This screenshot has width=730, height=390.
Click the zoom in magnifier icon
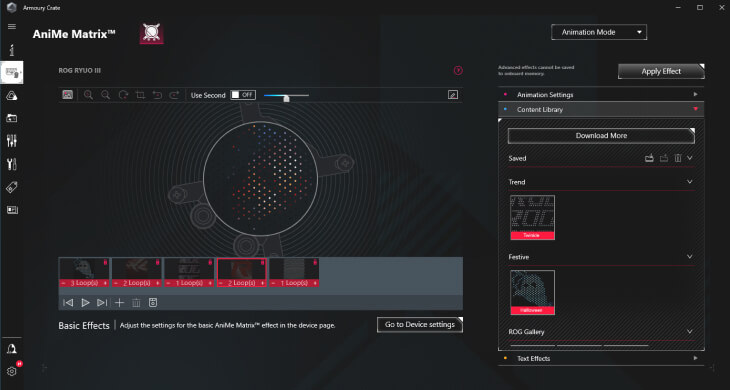coord(88,95)
